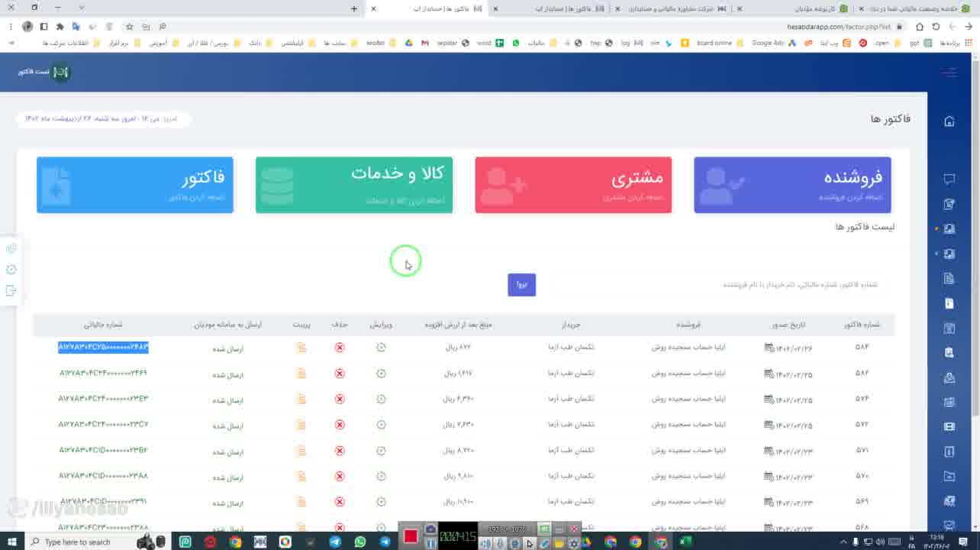
Task: Click the فروشنده add seller card
Action: 792,185
